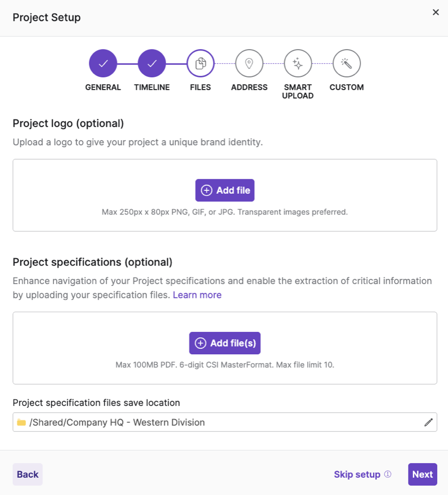Edit the save location using the pencil icon
Viewport: 448px width, 495px height.
coord(429,422)
